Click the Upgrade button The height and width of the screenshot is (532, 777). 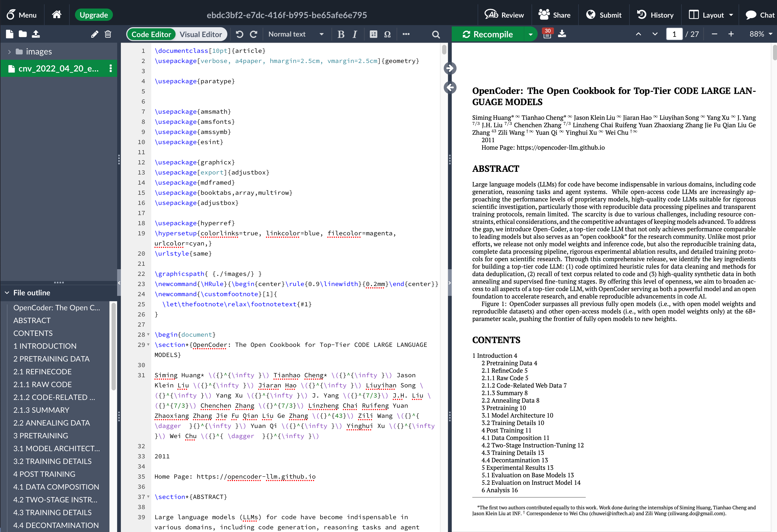(x=94, y=15)
